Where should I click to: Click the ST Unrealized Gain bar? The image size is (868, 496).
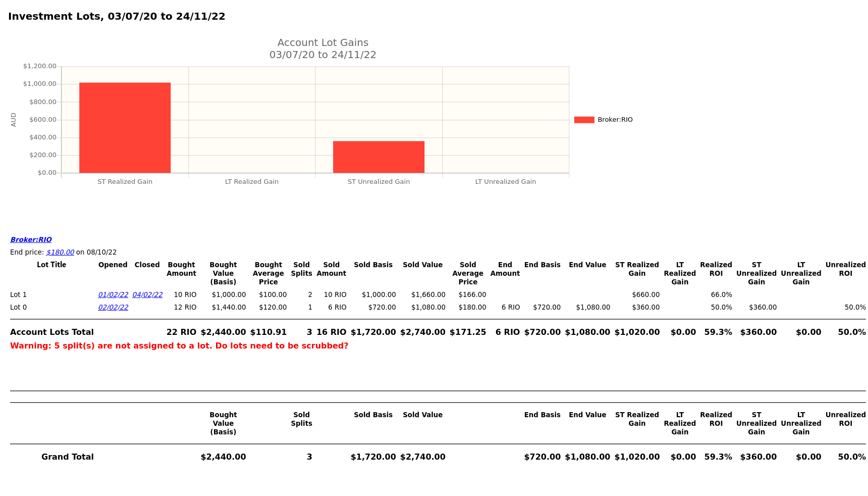[x=378, y=157]
